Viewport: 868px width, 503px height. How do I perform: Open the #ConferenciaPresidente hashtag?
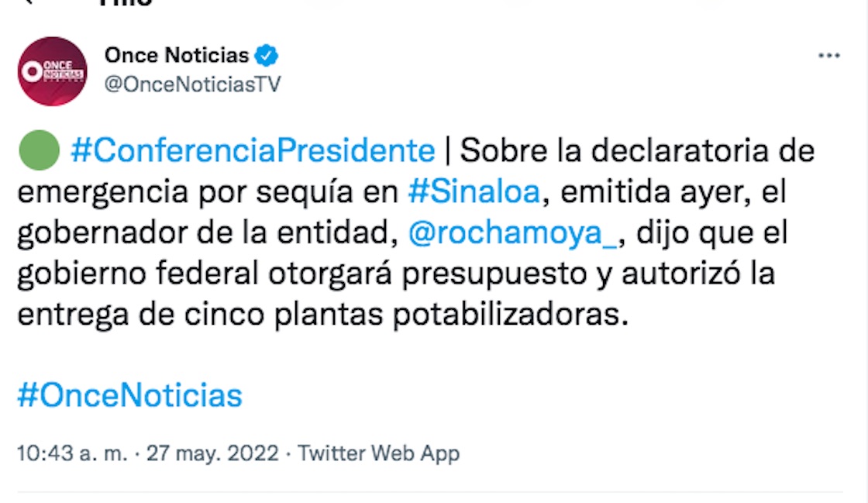point(253,150)
